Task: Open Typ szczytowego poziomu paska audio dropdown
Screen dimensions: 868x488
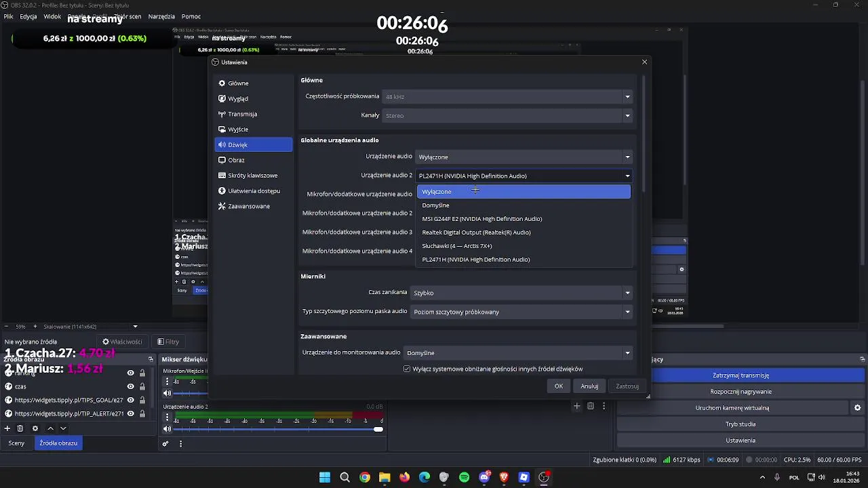Action: (521, 312)
